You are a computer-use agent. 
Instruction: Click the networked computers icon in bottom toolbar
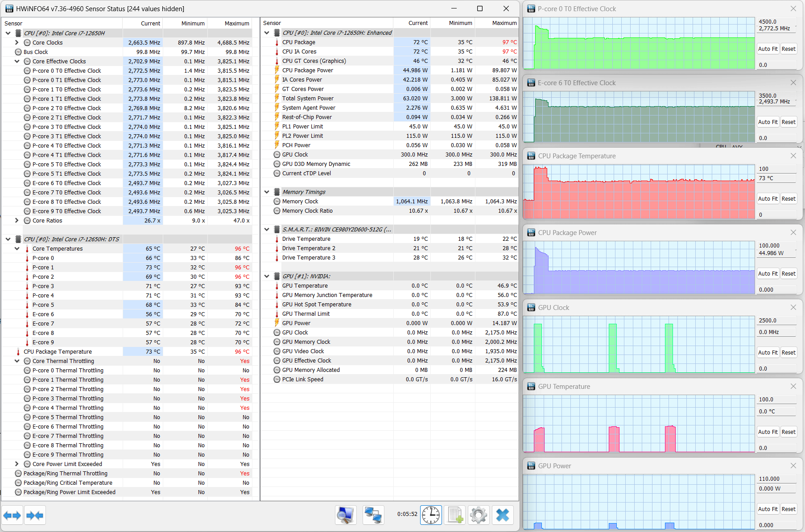click(373, 516)
